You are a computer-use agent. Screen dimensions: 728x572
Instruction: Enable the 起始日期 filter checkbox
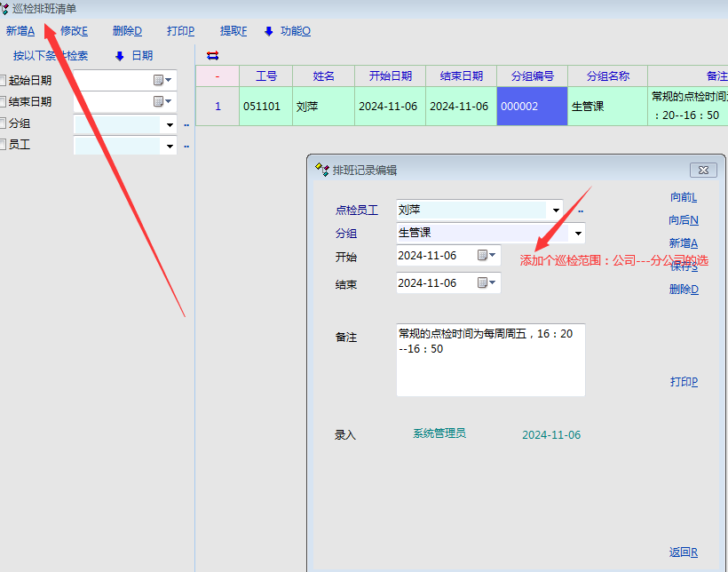tap(3, 80)
